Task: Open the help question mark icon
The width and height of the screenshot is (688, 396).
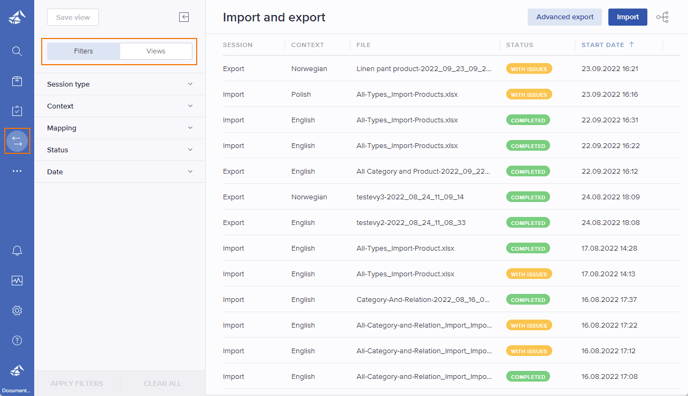Action: pyautogui.click(x=17, y=340)
